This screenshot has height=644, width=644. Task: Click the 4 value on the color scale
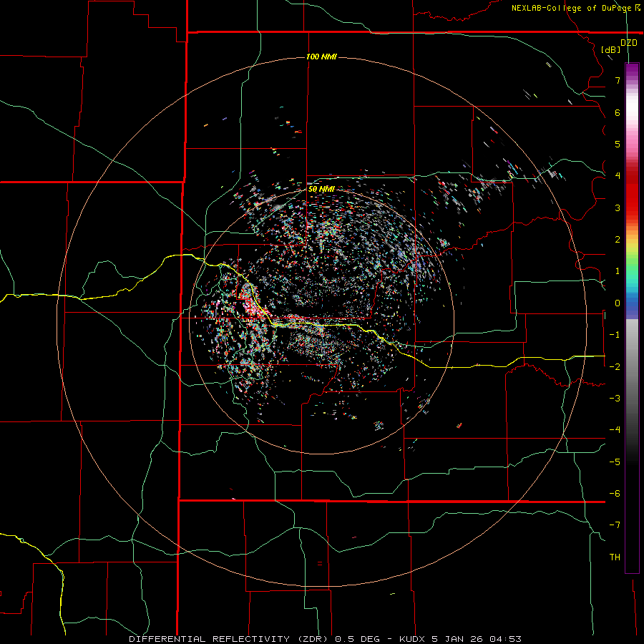pyautogui.click(x=618, y=176)
